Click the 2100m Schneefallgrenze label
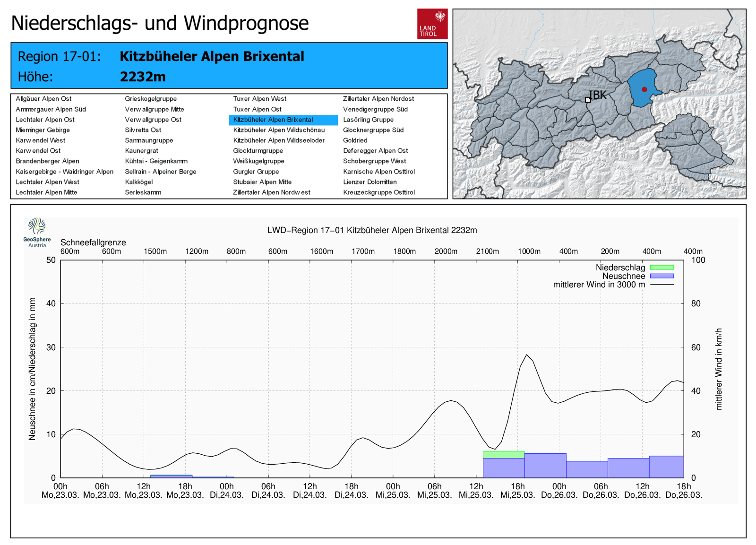756x545 pixels. point(487,251)
